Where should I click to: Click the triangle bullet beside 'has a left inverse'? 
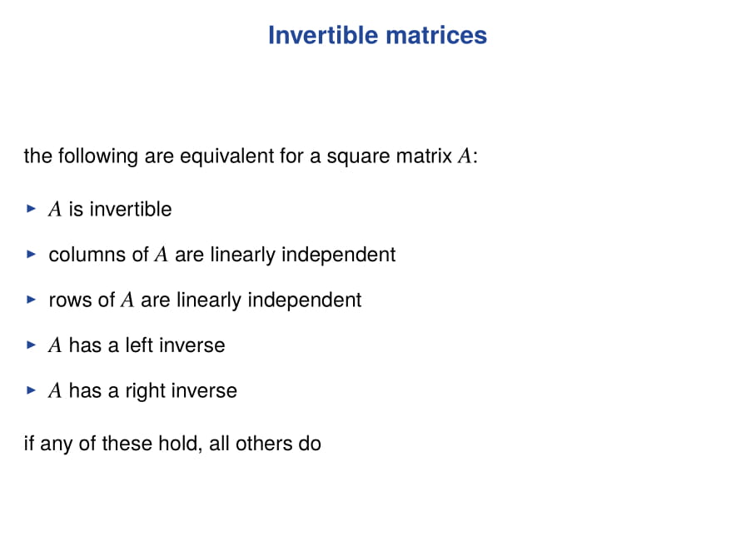pos(32,345)
